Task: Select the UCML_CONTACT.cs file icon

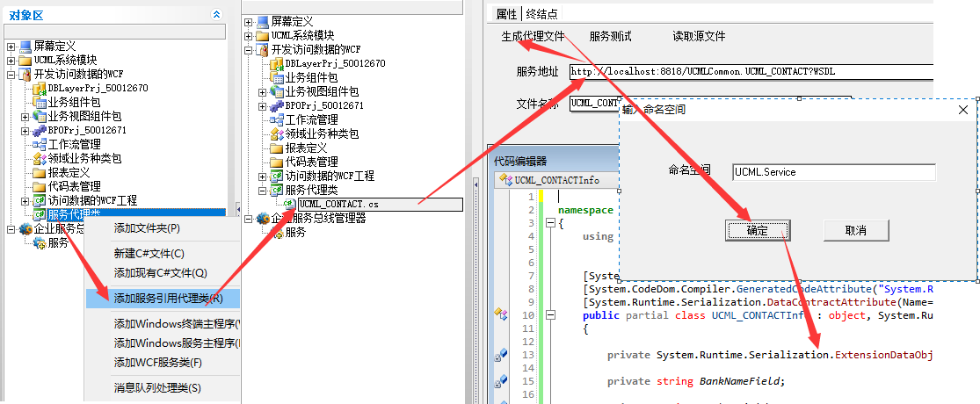Action: tap(289, 204)
